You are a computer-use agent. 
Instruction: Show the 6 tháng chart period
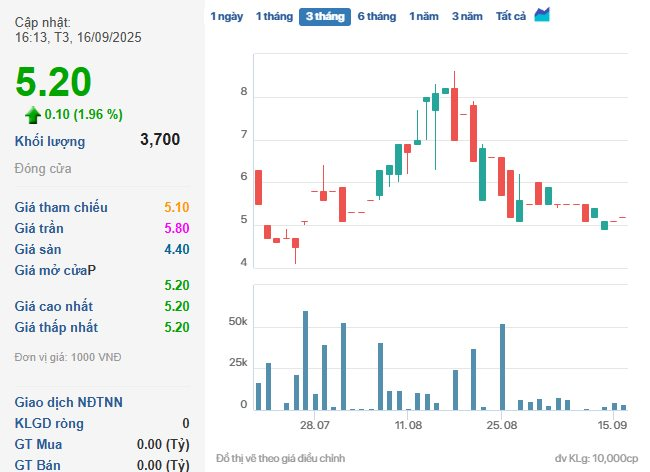click(376, 16)
